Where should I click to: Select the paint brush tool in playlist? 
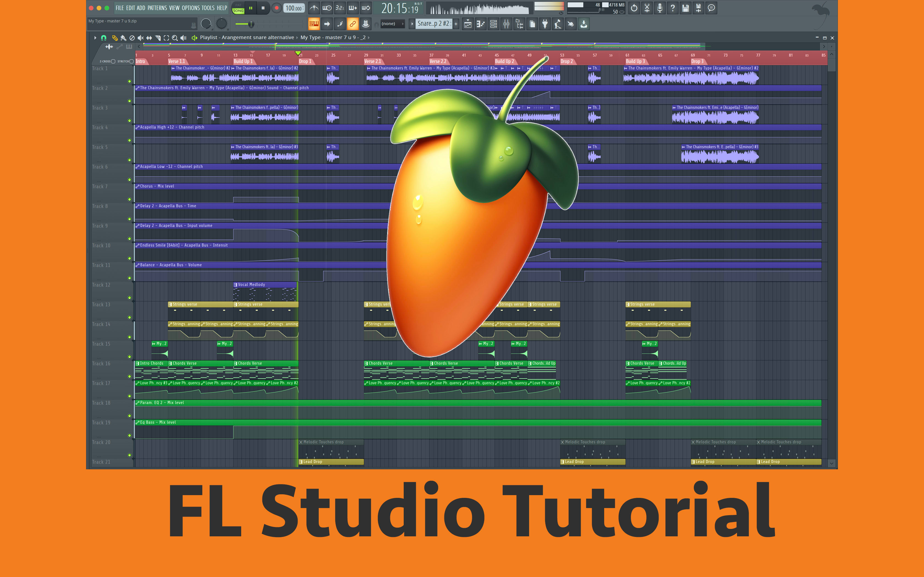tap(123, 38)
